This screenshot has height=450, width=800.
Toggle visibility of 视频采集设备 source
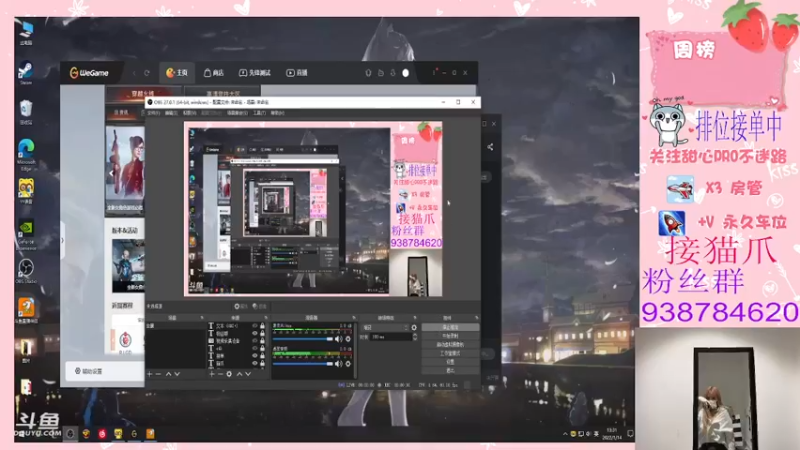[x=255, y=340]
